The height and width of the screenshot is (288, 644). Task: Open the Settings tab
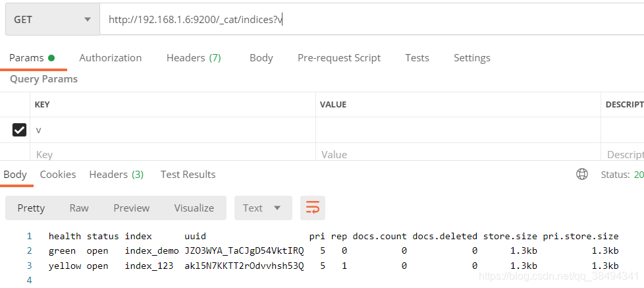click(472, 58)
